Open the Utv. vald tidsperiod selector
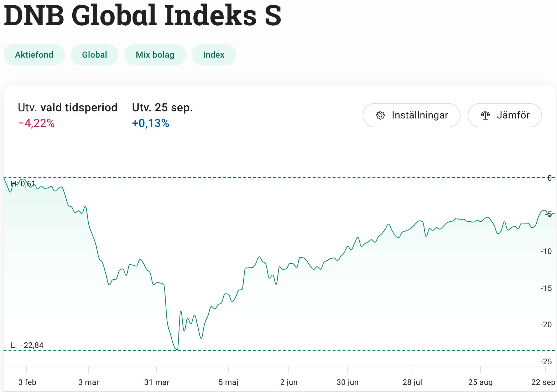The width and height of the screenshot is (557, 392). 68,107
